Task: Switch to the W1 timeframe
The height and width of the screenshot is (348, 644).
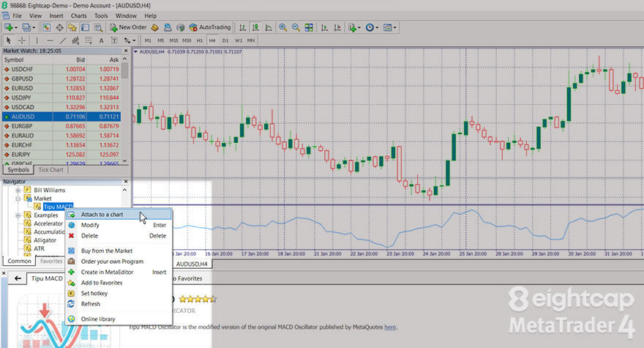Action: click(239, 40)
